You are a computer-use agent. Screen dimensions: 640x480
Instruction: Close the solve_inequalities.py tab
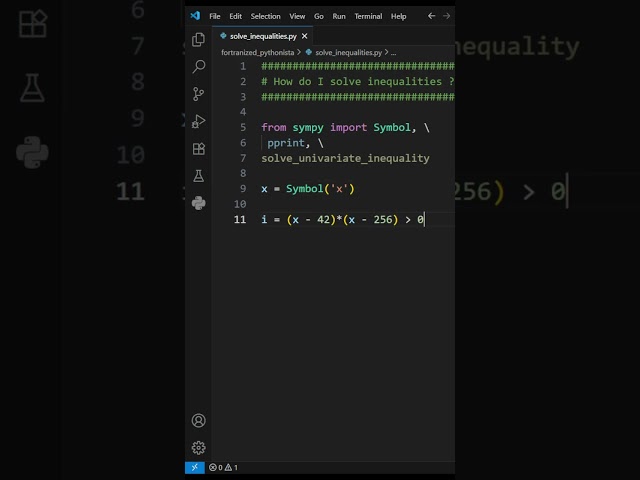[304, 36]
